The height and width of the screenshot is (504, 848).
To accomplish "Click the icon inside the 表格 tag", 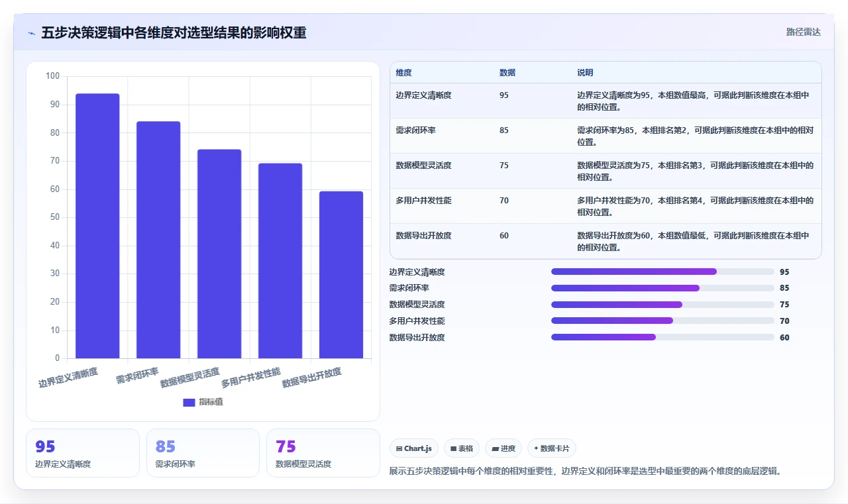I will 453,449.
